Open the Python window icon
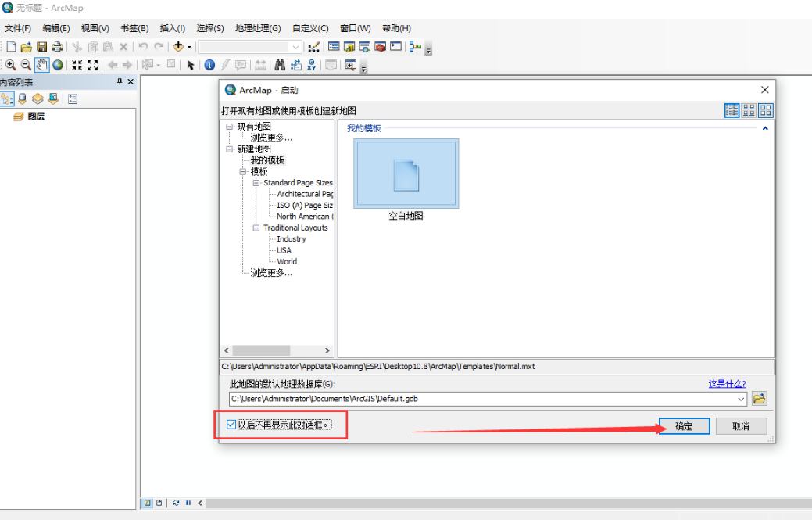 point(395,47)
